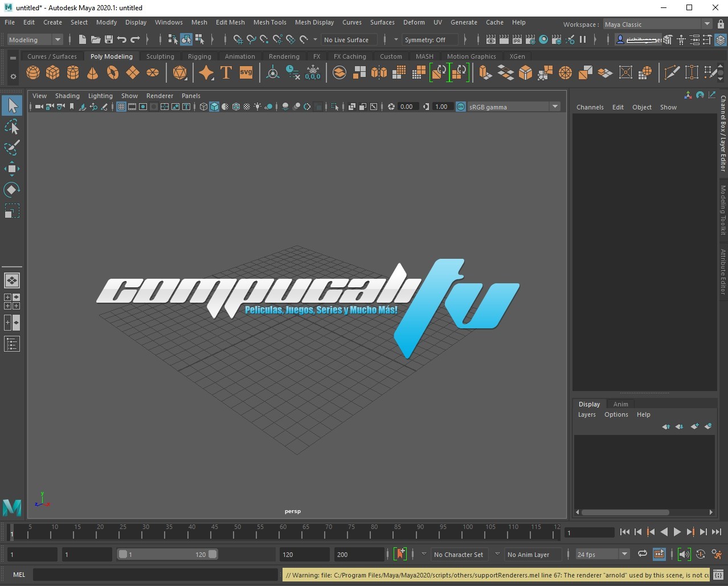Screen dimensions: 728x586
Task: Click the Extrude shelf icon
Action: (485, 72)
